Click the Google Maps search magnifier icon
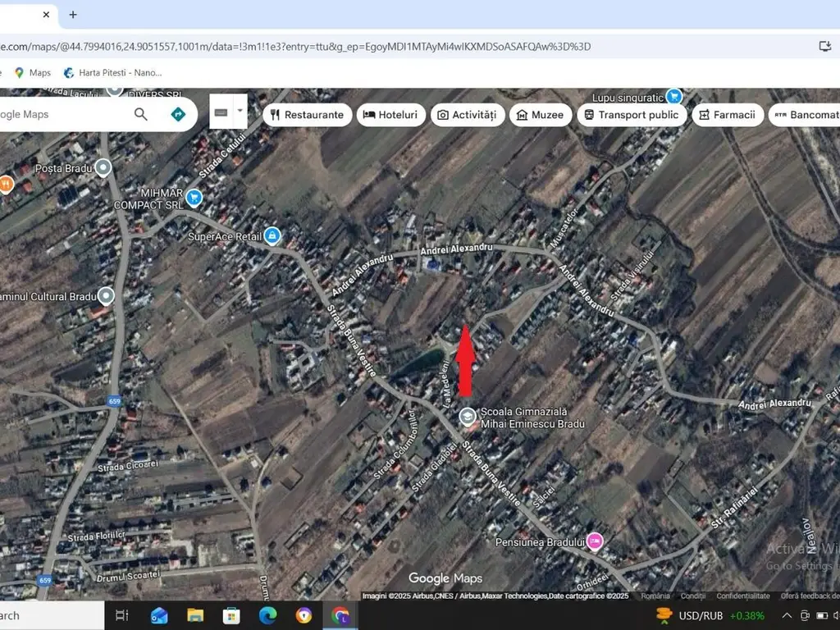This screenshot has height=630, width=840. [x=140, y=114]
